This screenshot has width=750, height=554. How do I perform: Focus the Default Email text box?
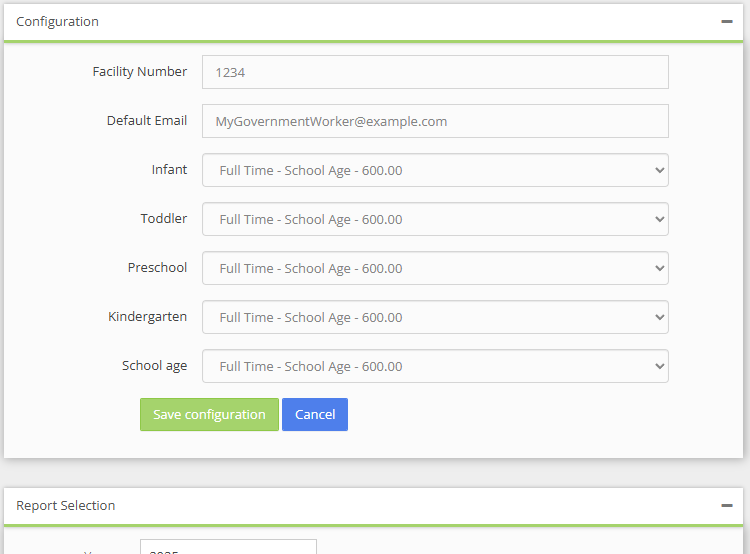[435, 121]
